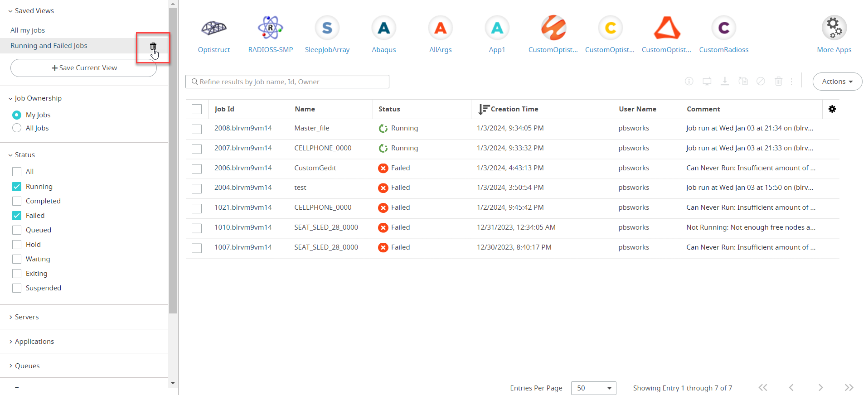
Task: Open the Actions dropdown menu
Action: (837, 82)
